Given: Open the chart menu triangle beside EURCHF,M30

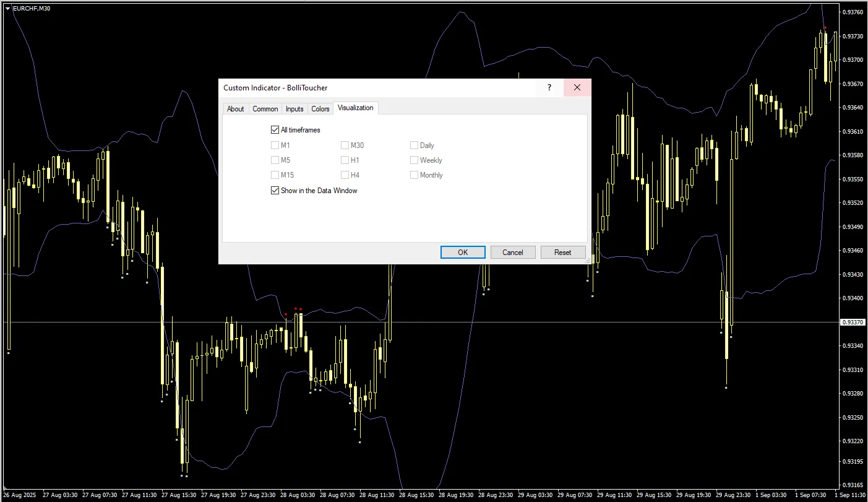Looking at the screenshot, I should click(x=7, y=8).
